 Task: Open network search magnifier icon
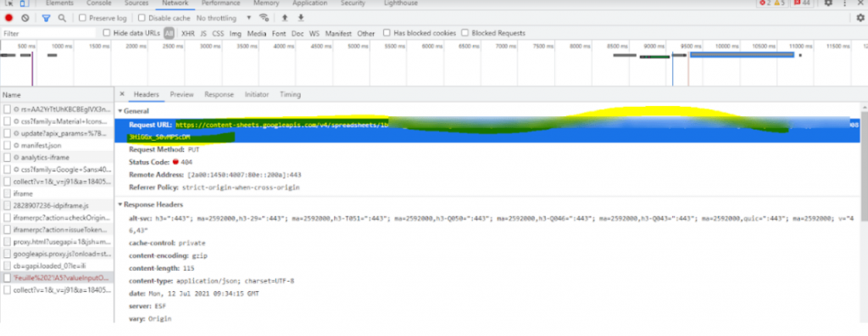(61, 18)
